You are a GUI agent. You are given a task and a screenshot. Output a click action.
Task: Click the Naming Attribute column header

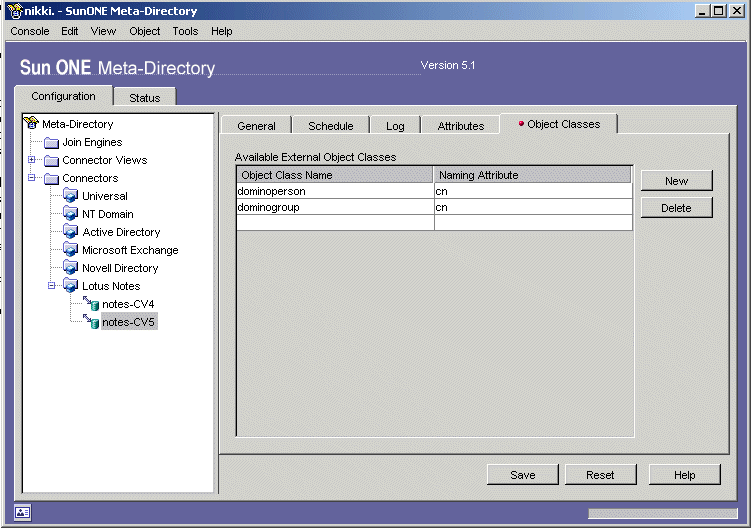coord(533,175)
